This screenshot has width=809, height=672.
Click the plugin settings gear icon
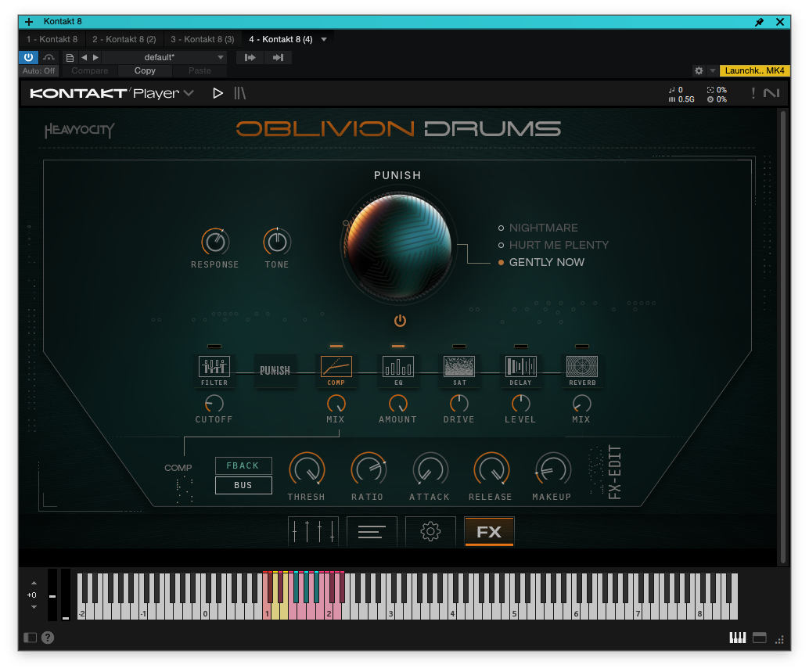[x=699, y=70]
